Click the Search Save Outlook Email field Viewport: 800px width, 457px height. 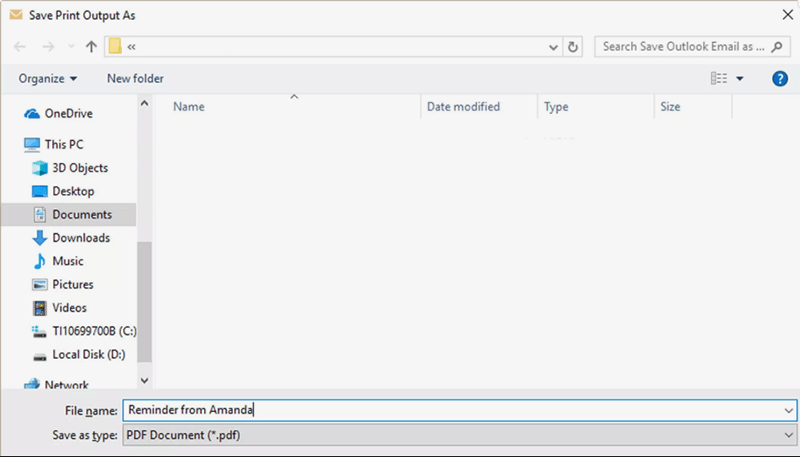683,47
